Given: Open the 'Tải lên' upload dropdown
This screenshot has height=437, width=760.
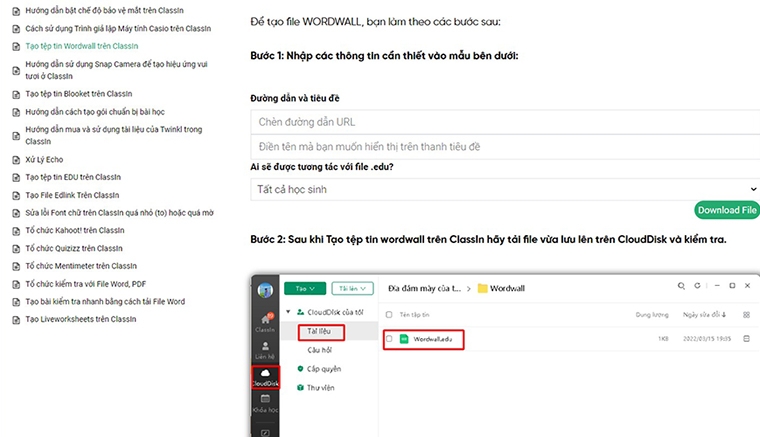Looking at the screenshot, I should 352,289.
